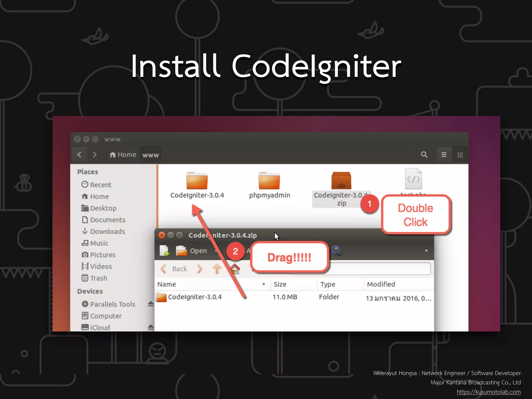Click the find magnifier icon in archive manager
The width and height of the screenshot is (532, 399).
pyautogui.click(x=336, y=251)
